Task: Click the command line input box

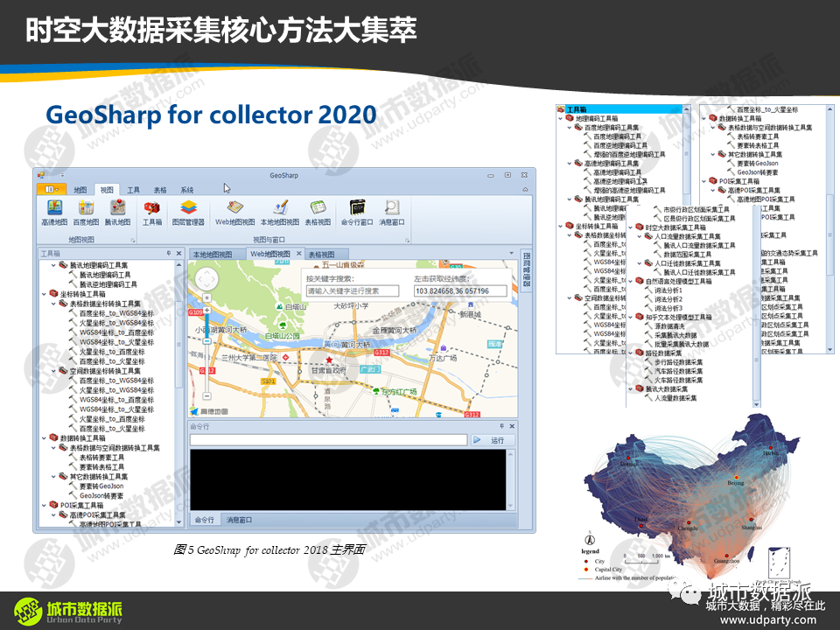Action: [328, 440]
